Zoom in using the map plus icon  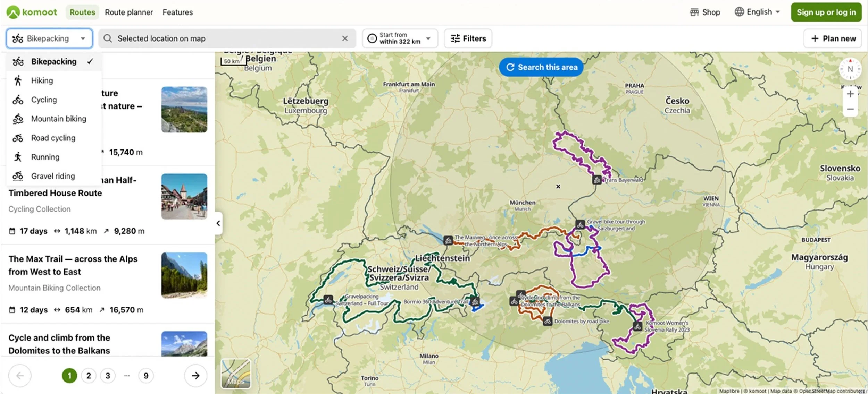click(850, 94)
